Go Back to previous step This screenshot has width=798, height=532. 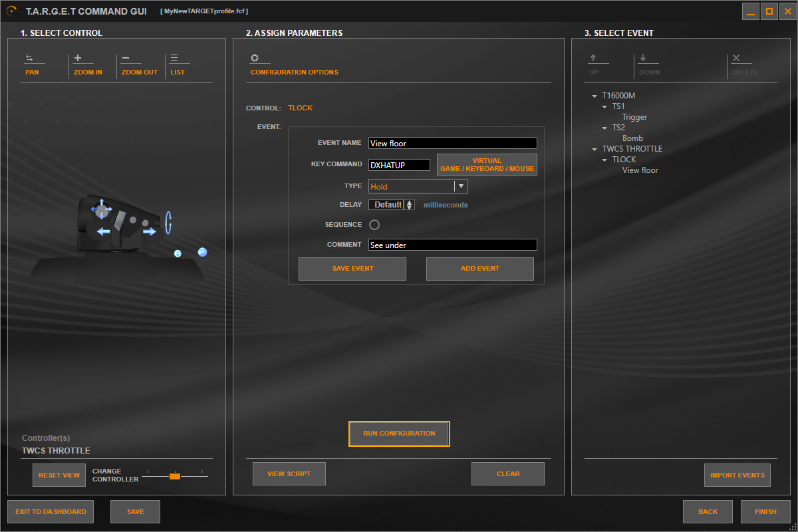708,511
